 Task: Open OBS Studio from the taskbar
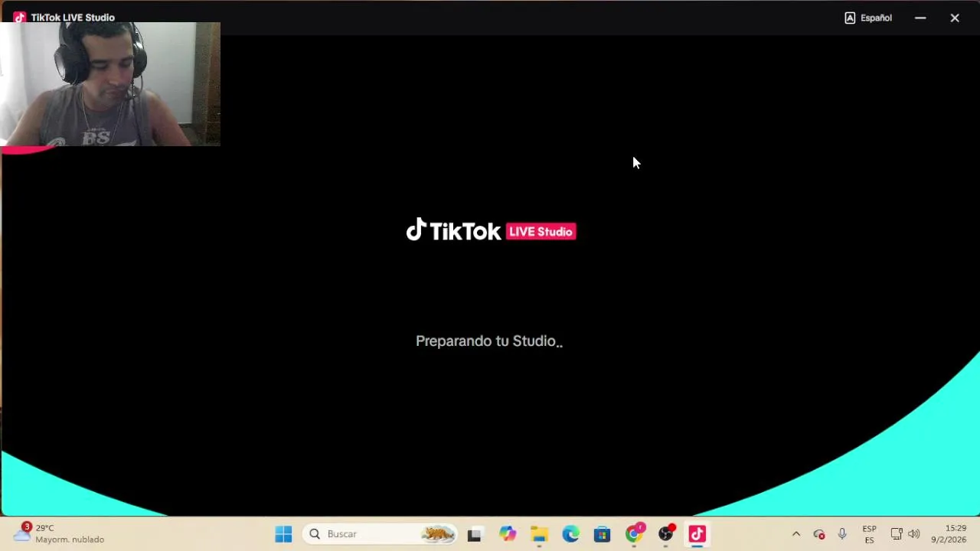coord(666,534)
